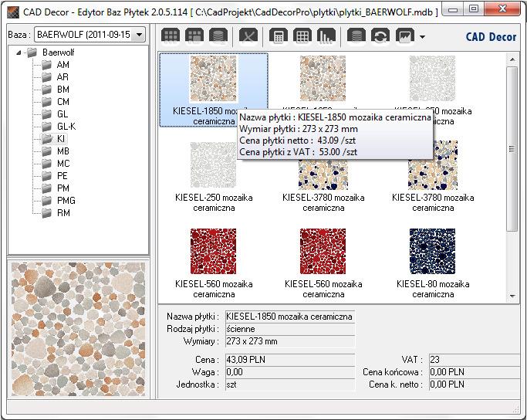
Task: Click the scroll up arrow of the tile list
Action: tap(512, 59)
